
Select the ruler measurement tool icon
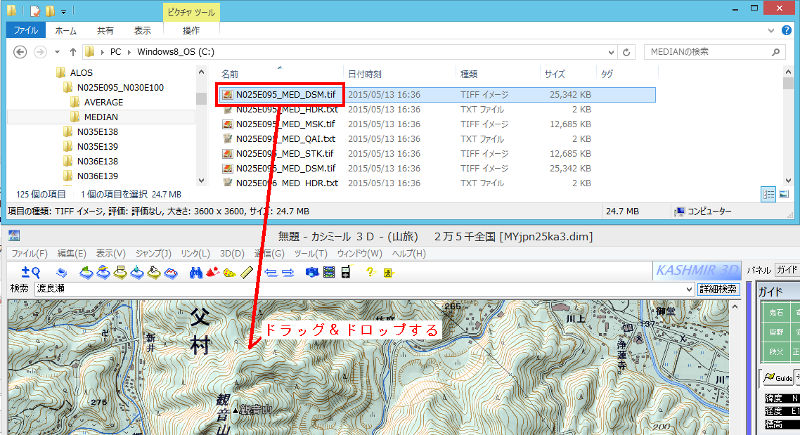tap(246, 272)
